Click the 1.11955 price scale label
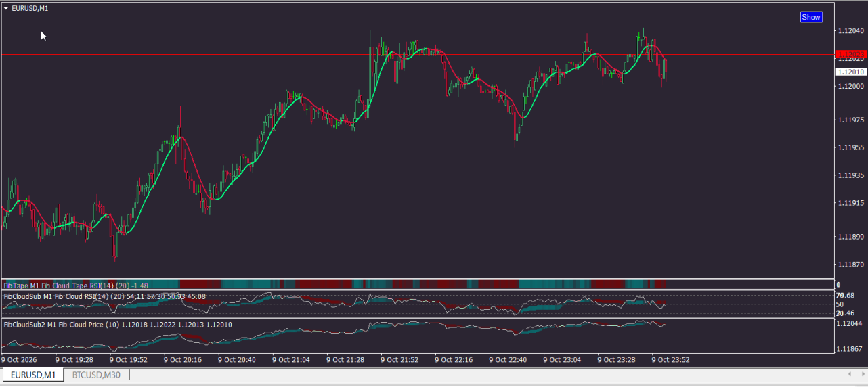 850,147
